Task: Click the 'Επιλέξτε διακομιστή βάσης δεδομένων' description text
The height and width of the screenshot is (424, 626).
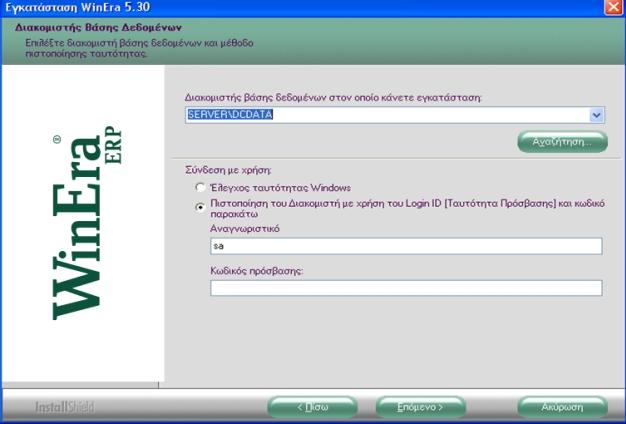Action: [x=139, y=48]
